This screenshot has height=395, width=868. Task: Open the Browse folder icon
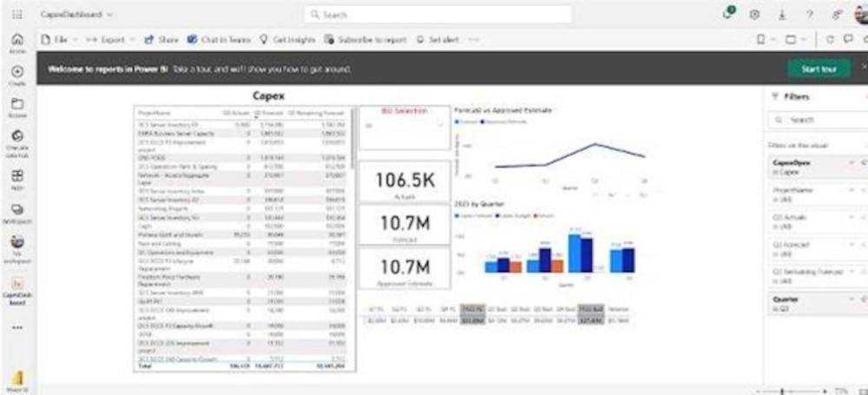tap(16, 105)
